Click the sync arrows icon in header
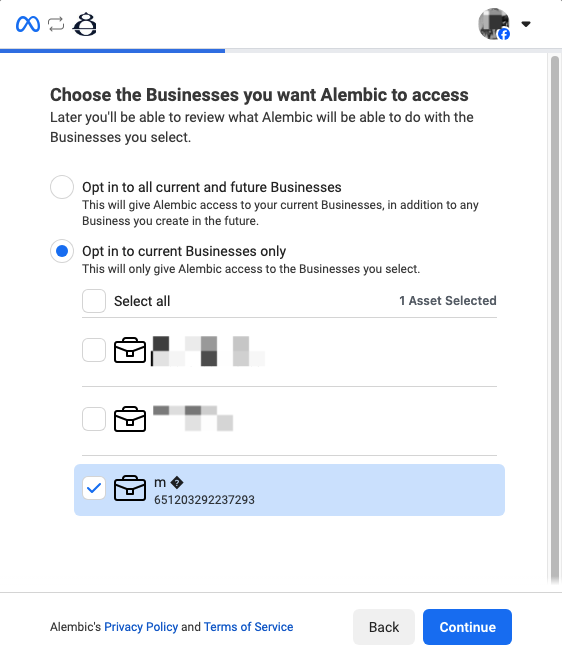 pyautogui.click(x=56, y=24)
